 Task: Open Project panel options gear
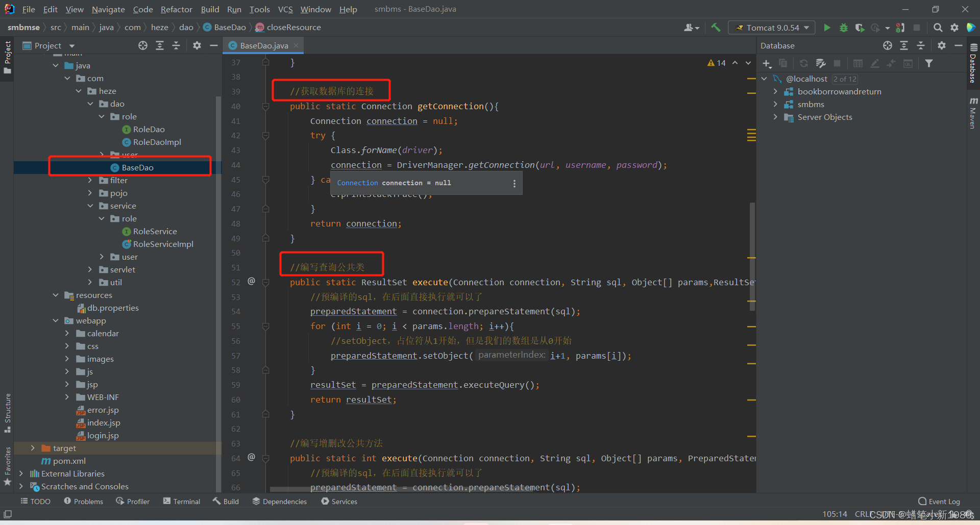click(197, 45)
